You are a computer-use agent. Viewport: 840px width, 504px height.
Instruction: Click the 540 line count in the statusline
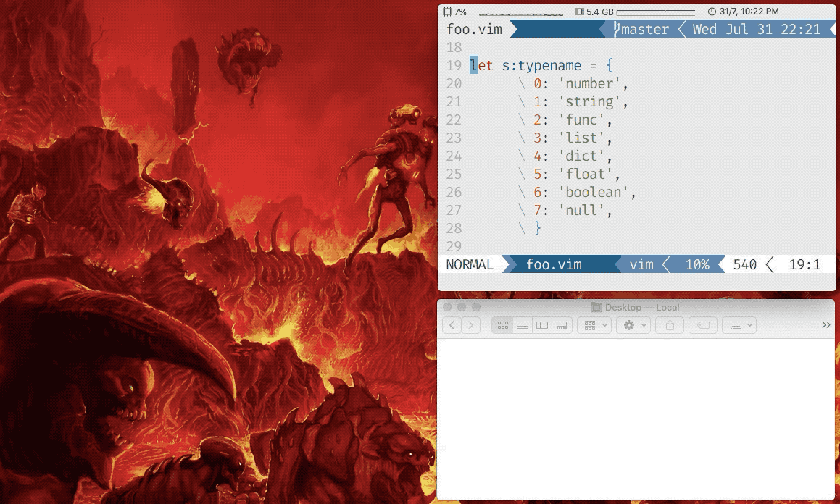tap(744, 264)
